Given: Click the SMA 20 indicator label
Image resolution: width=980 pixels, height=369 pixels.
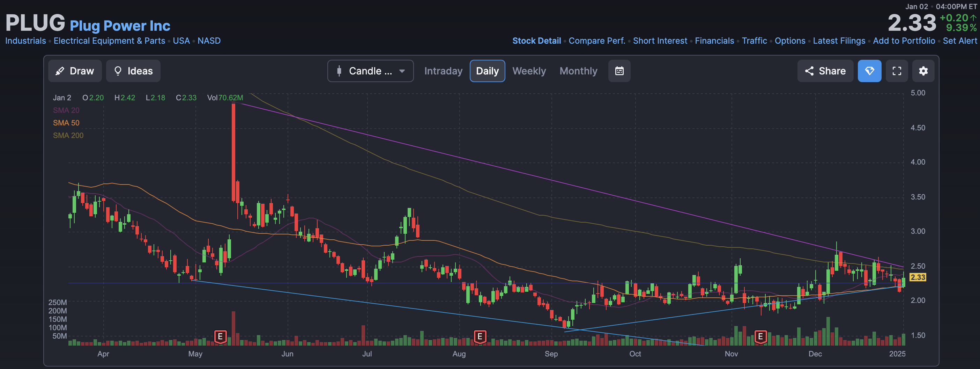Looking at the screenshot, I should (x=66, y=110).
